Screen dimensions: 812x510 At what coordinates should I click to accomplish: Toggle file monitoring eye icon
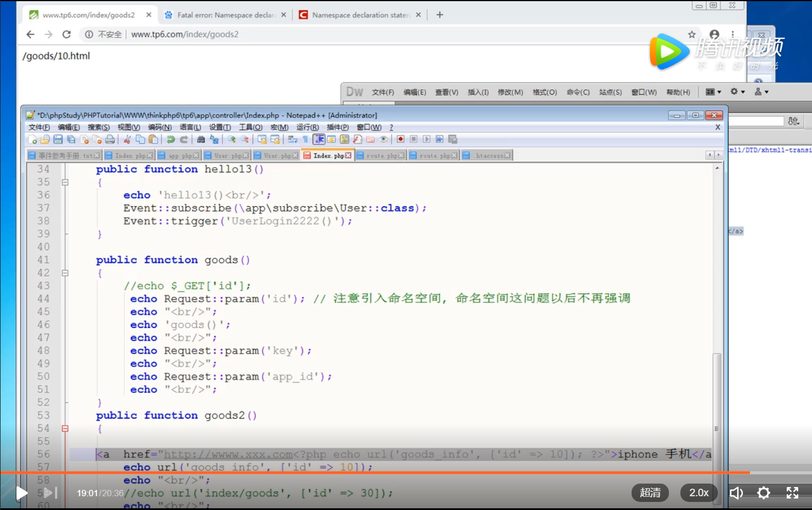(x=383, y=139)
